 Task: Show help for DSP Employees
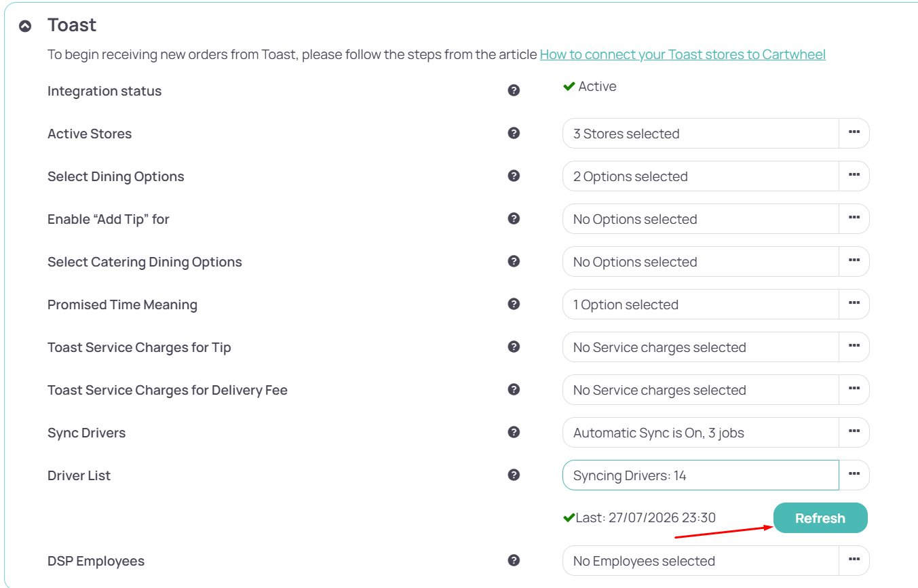coord(514,560)
